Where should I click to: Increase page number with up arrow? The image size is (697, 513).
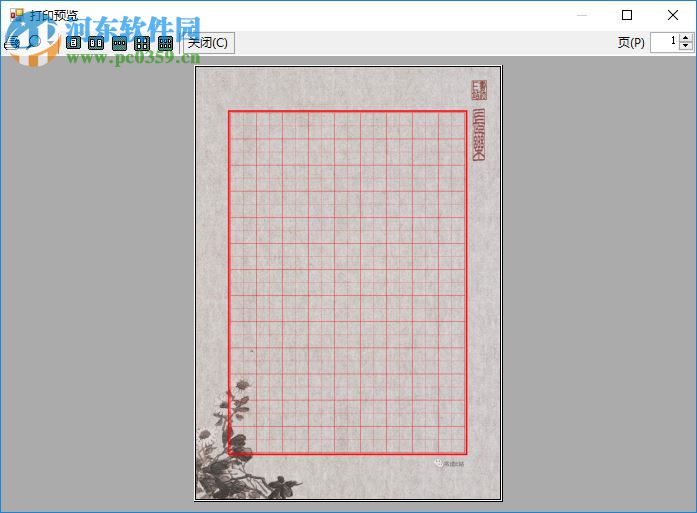(686, 38)
